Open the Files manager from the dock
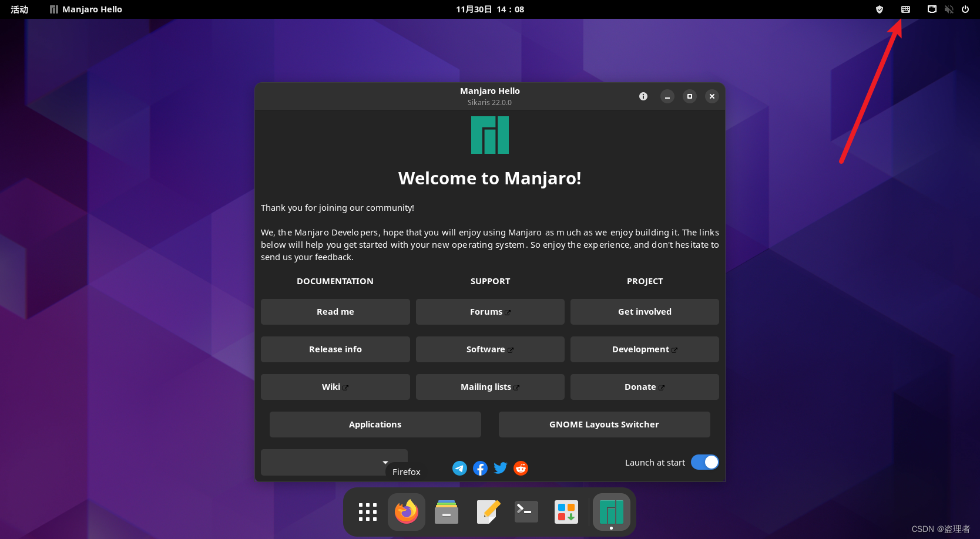Image resolution: width=980 pixels, height=539 pixels. point(447,512)
